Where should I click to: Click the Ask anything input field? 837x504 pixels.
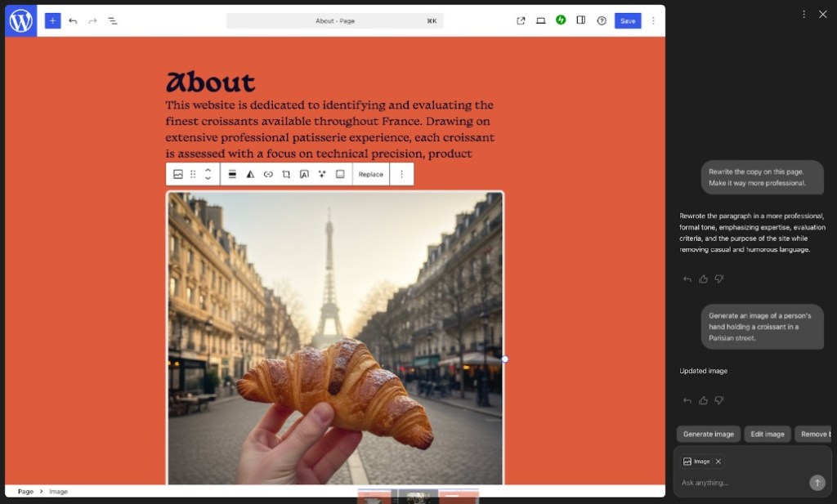click(x=740, y=483)
